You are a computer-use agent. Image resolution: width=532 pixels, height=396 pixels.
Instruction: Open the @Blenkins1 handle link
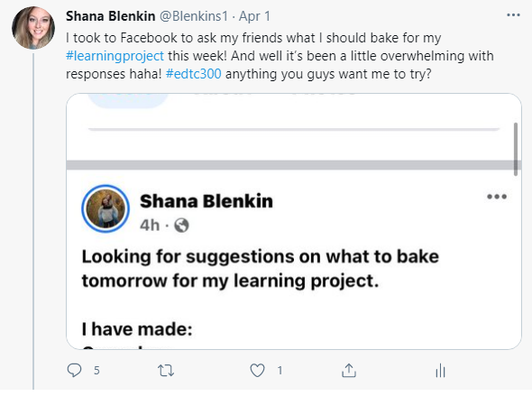pyautogui.click(x=194, y=16)
